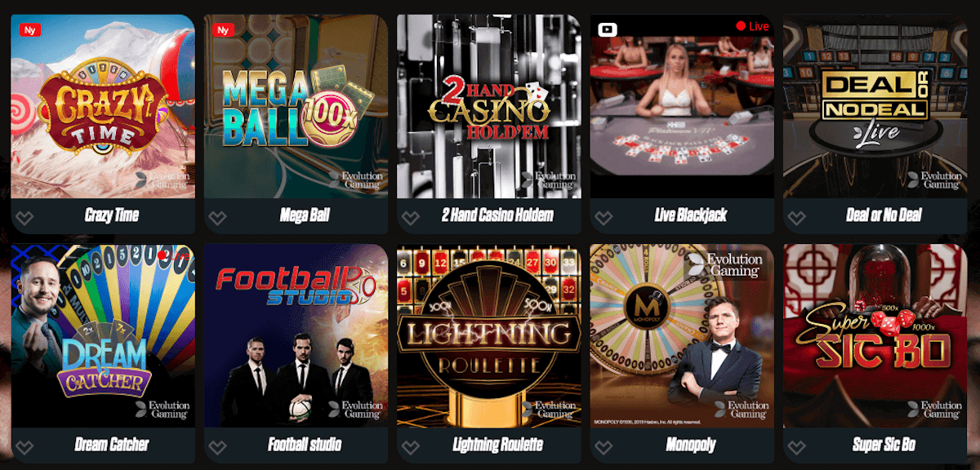Click the red Live indicator on Blackjack

pyautogui.click(x=752, y=26)
